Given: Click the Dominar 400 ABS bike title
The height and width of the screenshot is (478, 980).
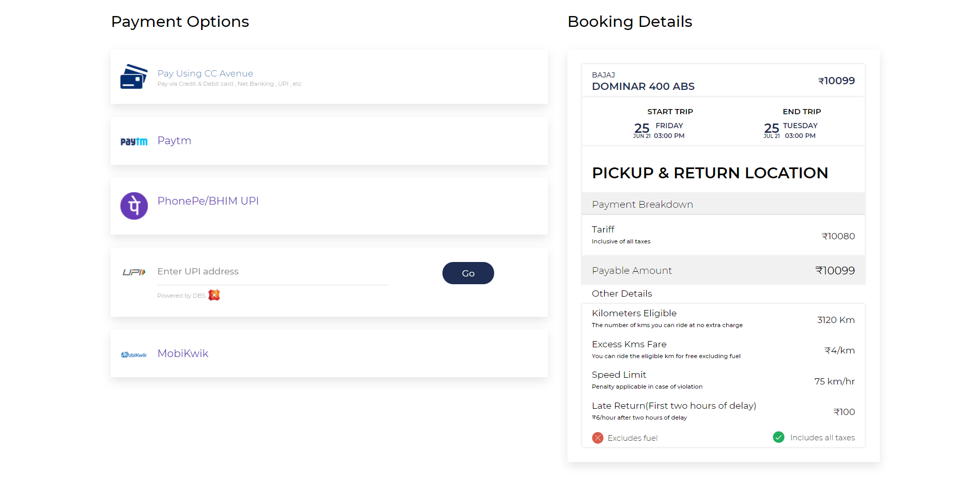Looking at the screenshot, I should pyautogui.click(x=643, y=86).
